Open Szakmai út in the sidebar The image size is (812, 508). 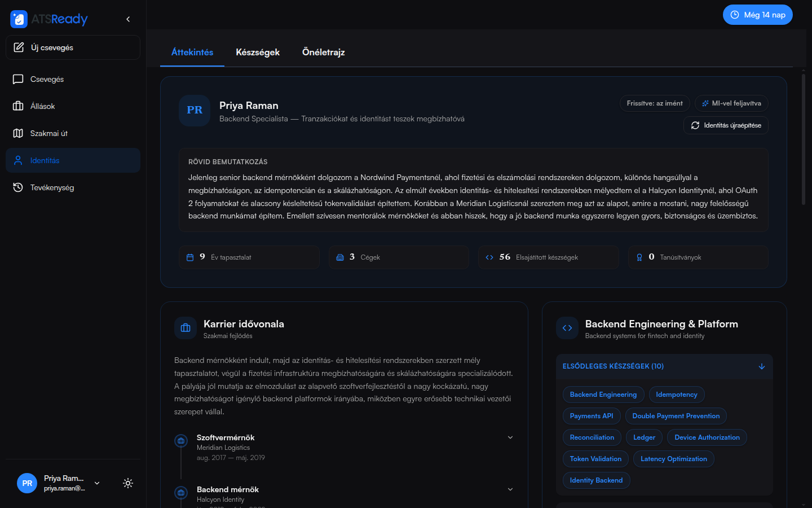click(x=73, y=133)
